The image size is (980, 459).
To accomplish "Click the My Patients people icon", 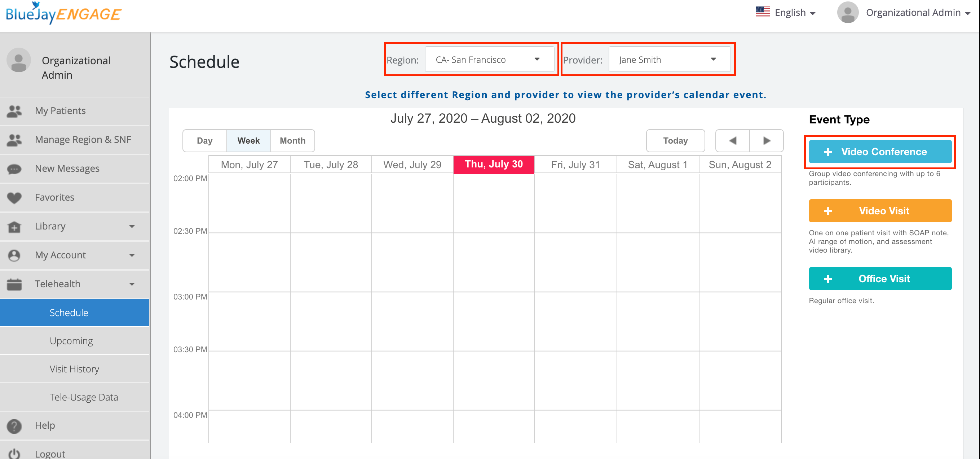I will point(14,111).
